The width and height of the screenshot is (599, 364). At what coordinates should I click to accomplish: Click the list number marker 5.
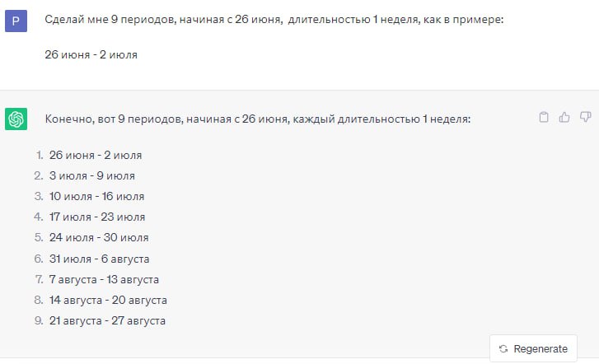pos(38,237)
